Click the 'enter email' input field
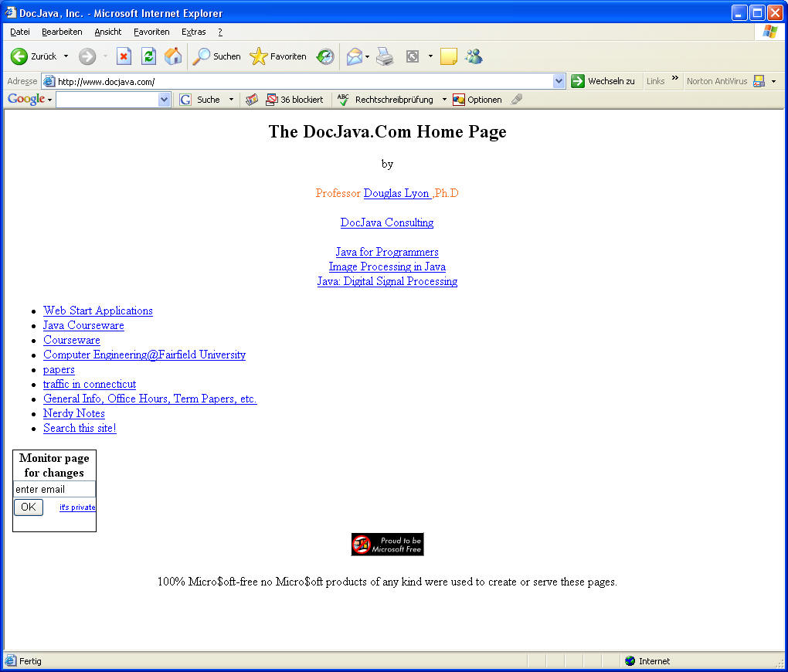The height and width of the screenshot is (672, 788). [54, 489]
